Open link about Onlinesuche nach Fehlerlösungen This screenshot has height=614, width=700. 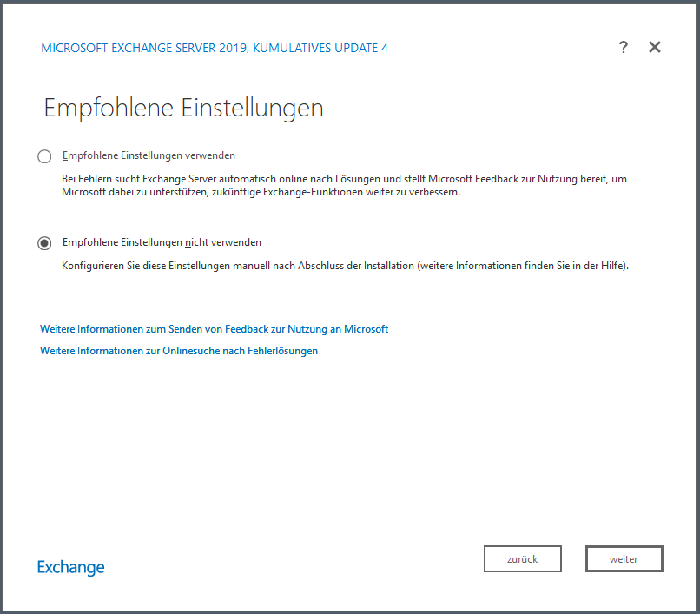[179, 351]
